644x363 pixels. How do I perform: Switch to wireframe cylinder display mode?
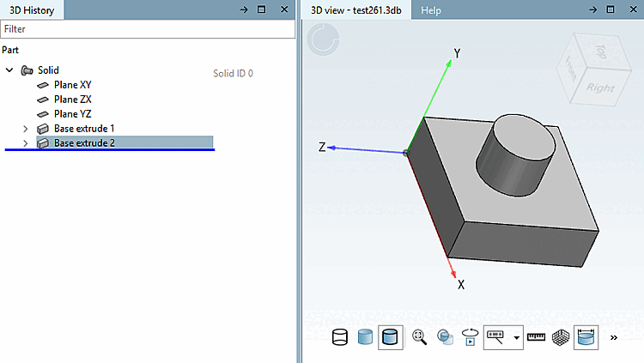coord(340,337)
